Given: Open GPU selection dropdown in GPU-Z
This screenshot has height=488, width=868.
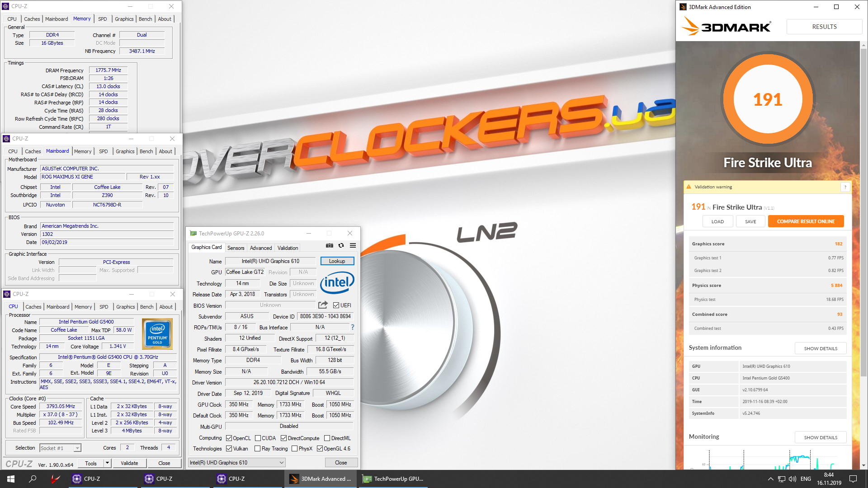Looking at the screenshot, I should (237, 463).
